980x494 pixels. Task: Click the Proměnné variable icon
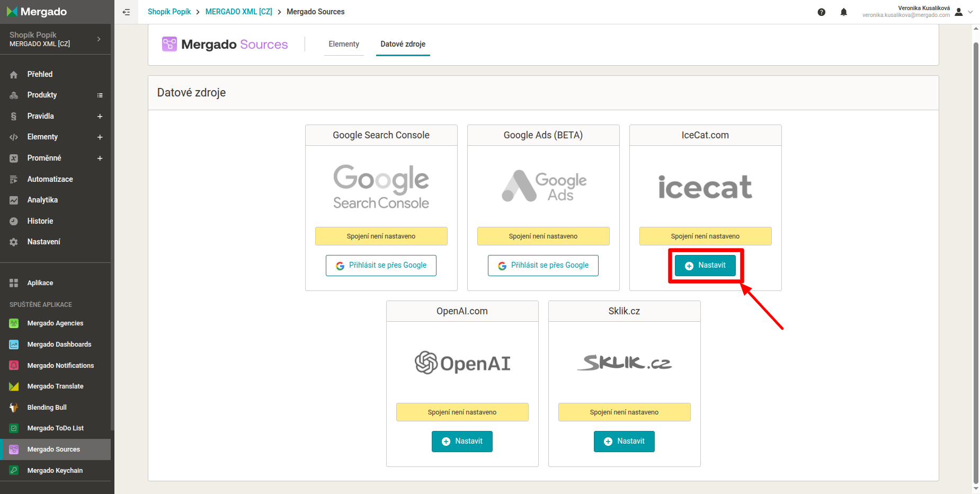[x=14, y=158]
